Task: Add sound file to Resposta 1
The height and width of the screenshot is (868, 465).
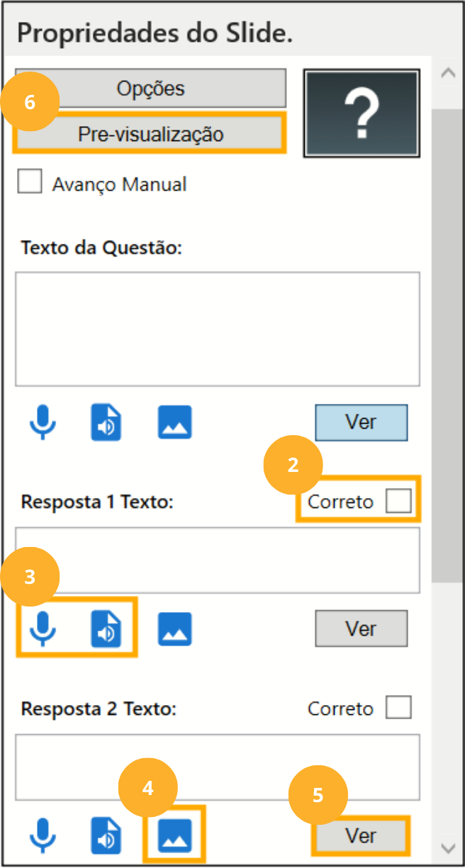Action: click(x=106, y=629)
